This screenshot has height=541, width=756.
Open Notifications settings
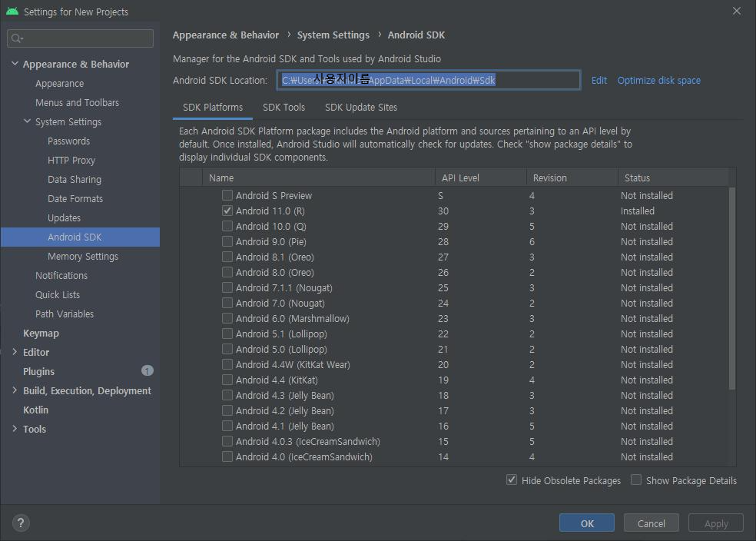click(x=61, y=276)
